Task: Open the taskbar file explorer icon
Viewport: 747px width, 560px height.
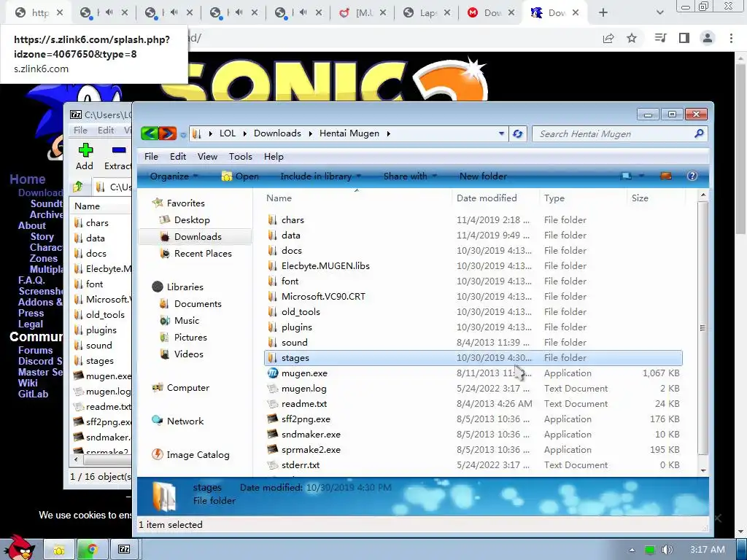Action: pos(59,550)
